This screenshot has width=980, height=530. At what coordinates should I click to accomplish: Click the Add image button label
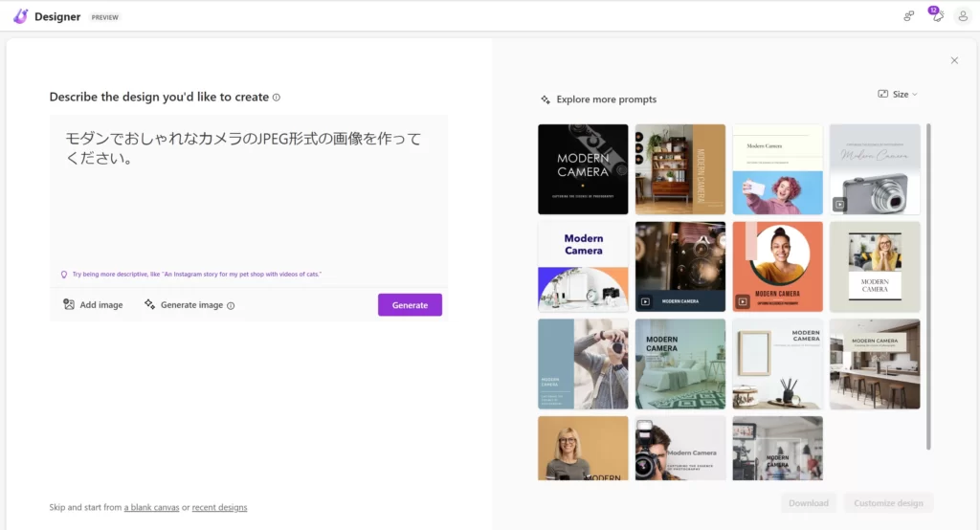point(101,305)
